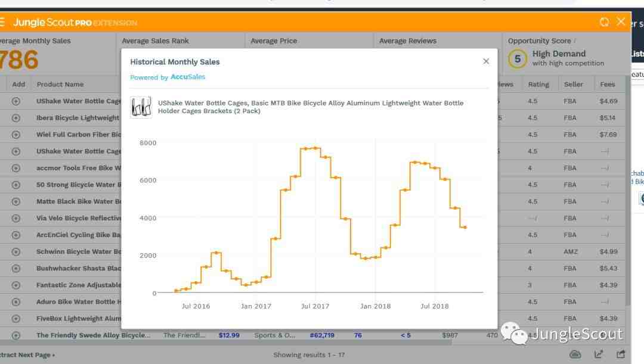Sort by Product Name column header

pos(60,84)
